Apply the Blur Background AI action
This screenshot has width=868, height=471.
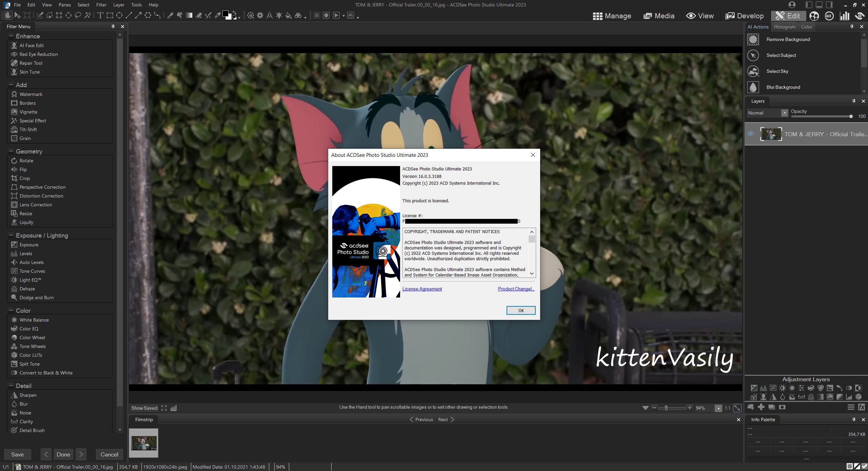pyautogui.click(x=783, y=87)
